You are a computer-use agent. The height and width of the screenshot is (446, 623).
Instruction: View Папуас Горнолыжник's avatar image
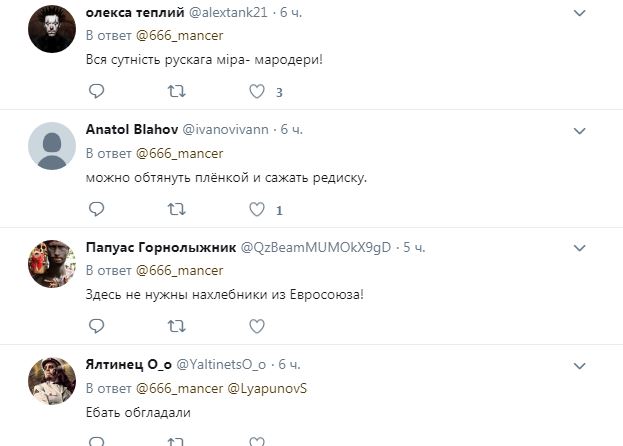coord(52,264)
